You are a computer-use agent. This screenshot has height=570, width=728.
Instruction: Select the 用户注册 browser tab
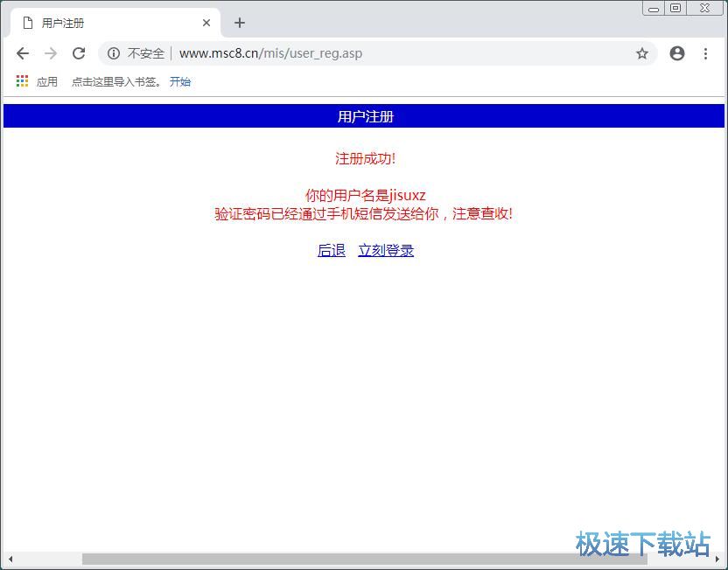click(x=115, y=23)
